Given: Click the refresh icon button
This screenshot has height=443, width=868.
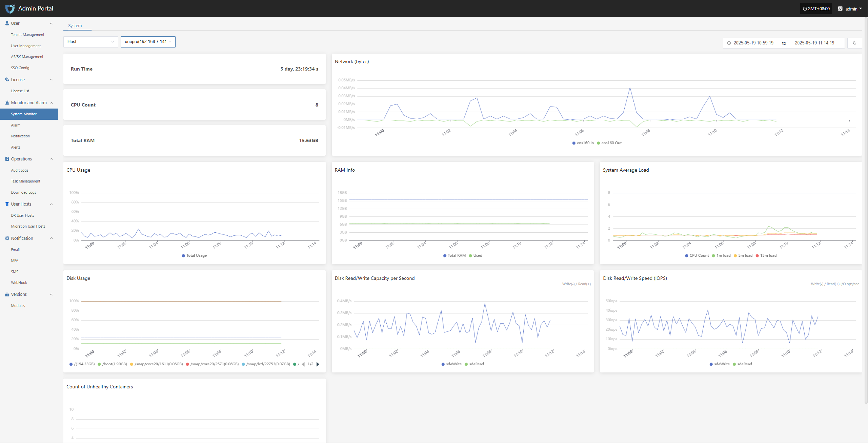Looking at the screenshot, I should tap(854, 43).
